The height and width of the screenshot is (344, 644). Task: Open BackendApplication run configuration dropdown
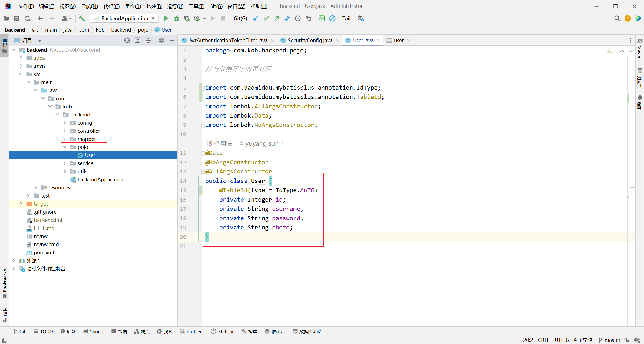(124, 18)
